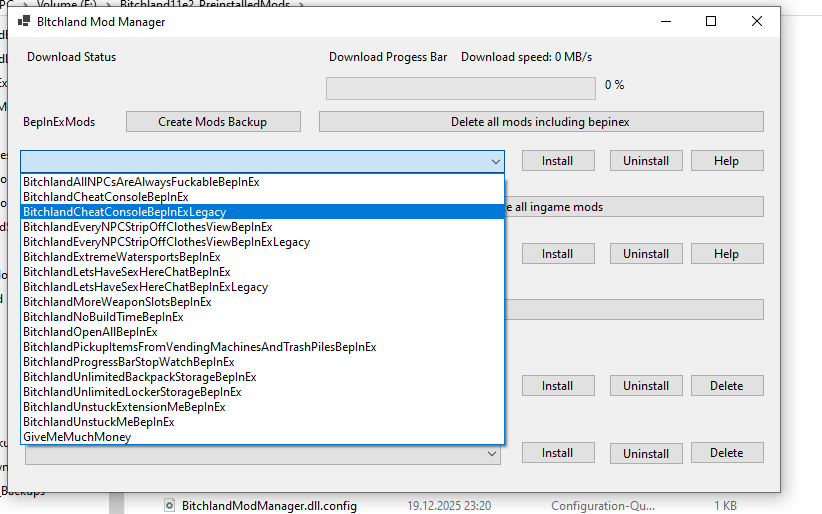Click Install in the bottom row
Screen dimensions: 822x514
coord(558,453)
